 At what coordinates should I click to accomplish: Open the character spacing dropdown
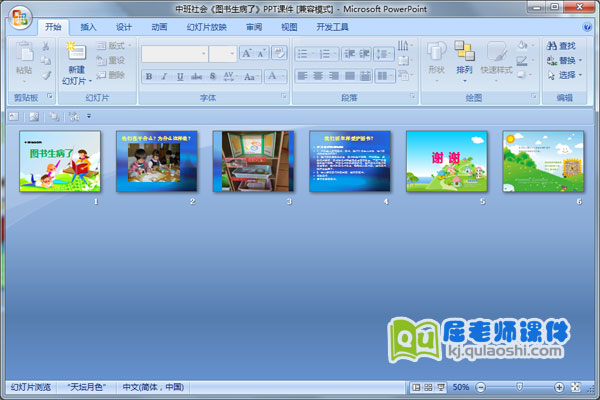(230, 77)
